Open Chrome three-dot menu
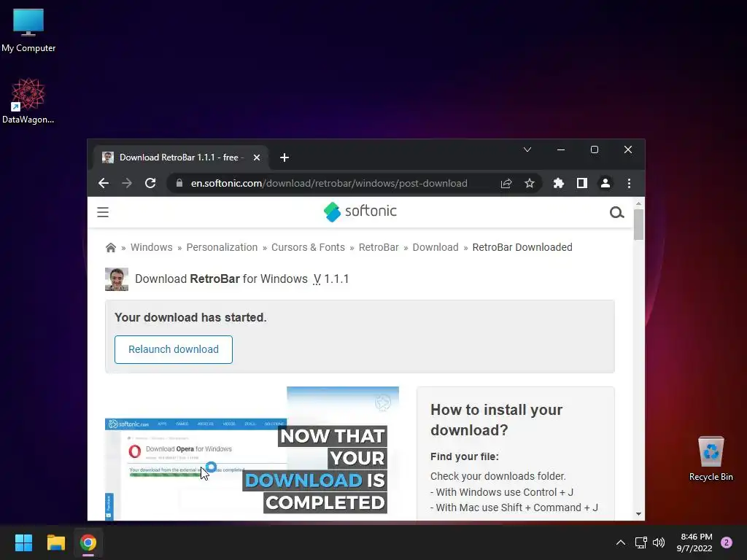747x560 pixels. coord(629,183)
